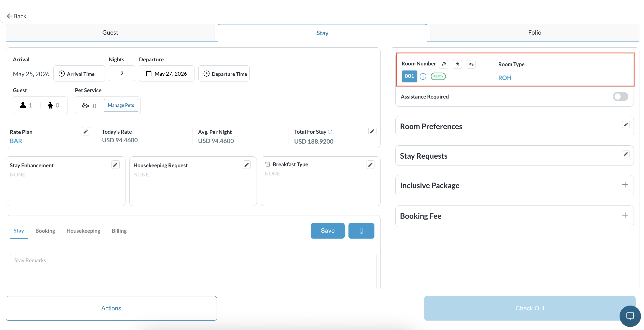Edit Stay Enhancement section

click(116, 165)
